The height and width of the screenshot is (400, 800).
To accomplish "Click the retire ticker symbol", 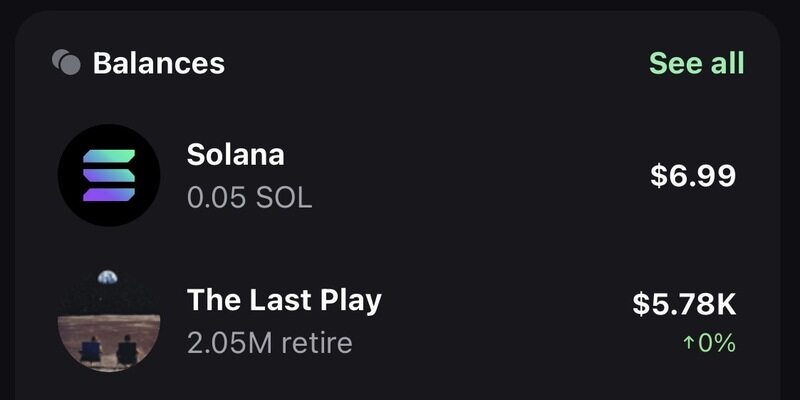I will [315, 343].
